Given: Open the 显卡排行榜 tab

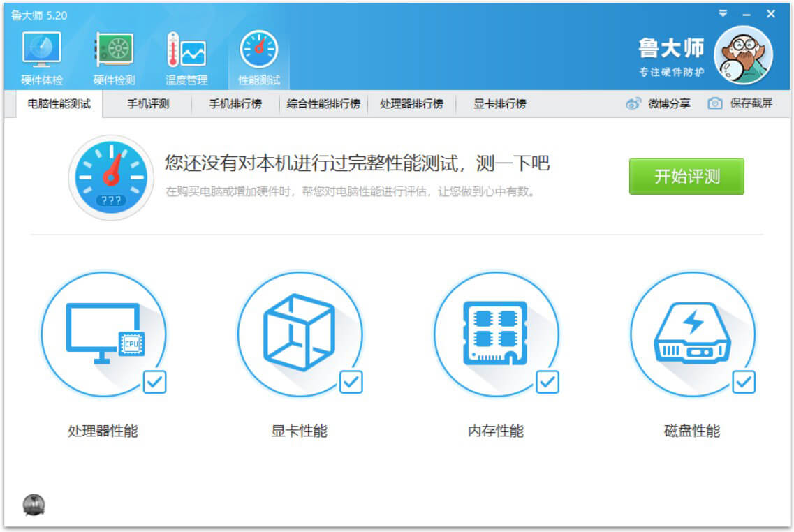Looking at the screenshot, I should [x=500, y=104].
